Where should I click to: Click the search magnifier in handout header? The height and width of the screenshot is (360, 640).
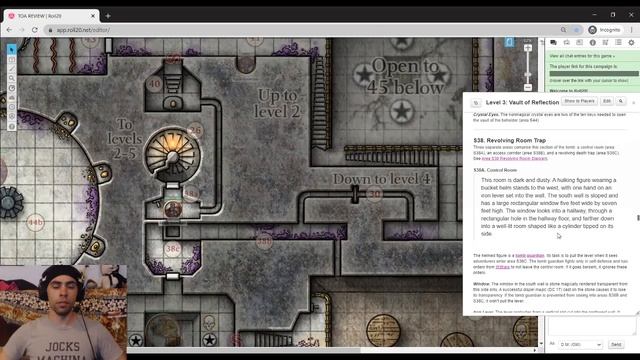[621, 101]
